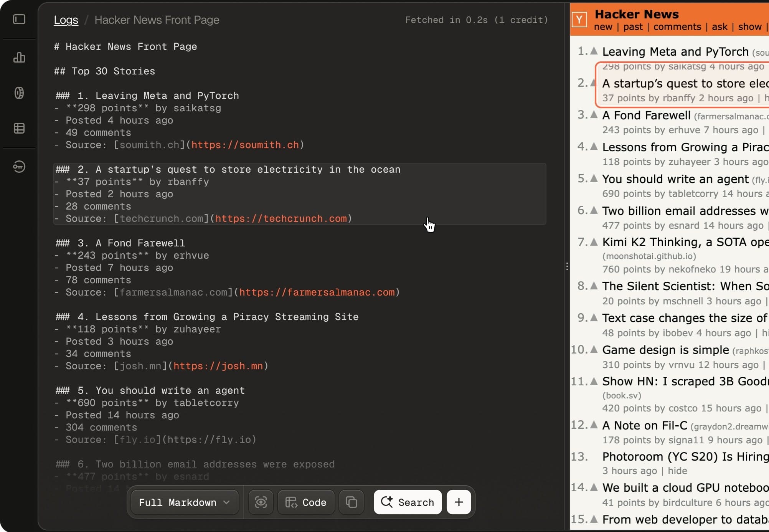Upvote story 10 Game design is simple
The width and height of the screenshot is (769, 532).
click(594, 349)
